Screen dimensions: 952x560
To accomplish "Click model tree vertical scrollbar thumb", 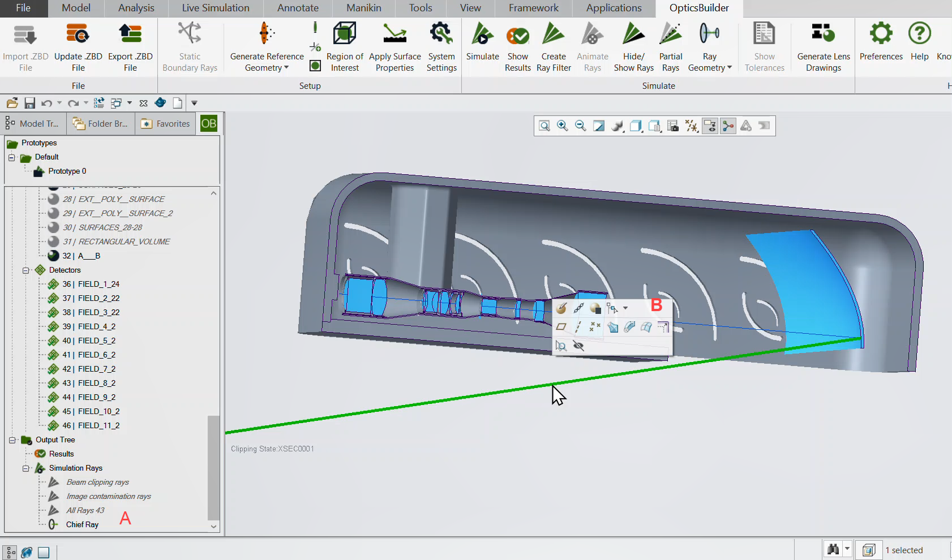I will [213, 468].
